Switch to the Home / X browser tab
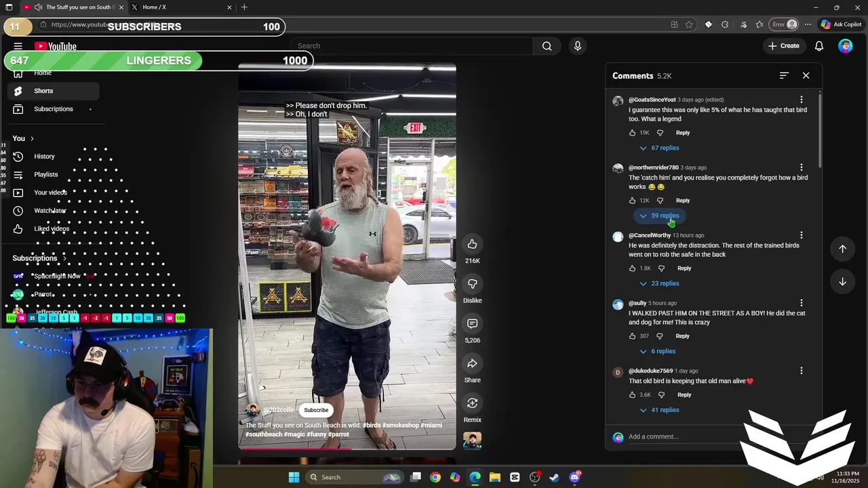Viewport: 868px width, 488px height. pyautogui.click(x=180, y=7)
